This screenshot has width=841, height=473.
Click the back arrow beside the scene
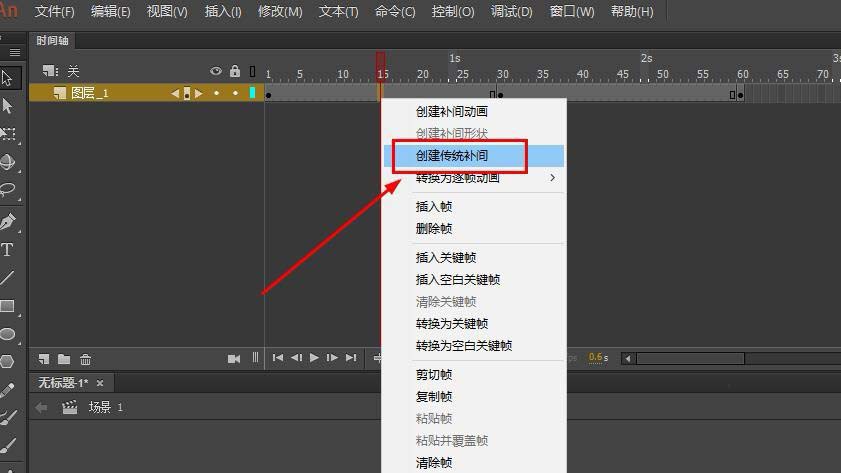[x=41, y=408]
